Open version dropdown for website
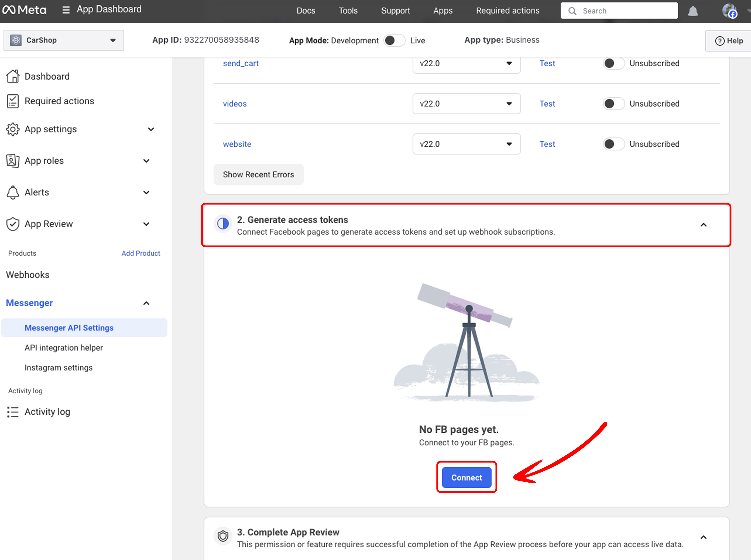751x560 pixels. click(x=467, y=144)
